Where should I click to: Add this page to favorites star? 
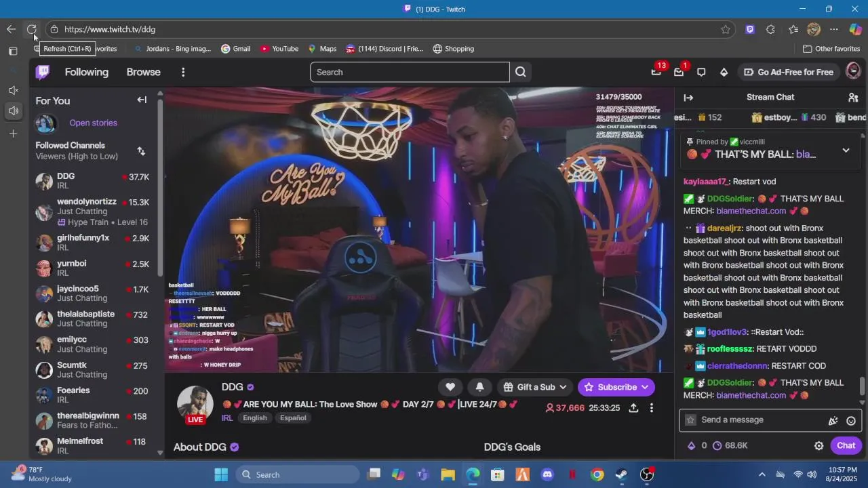coord(726,29)
